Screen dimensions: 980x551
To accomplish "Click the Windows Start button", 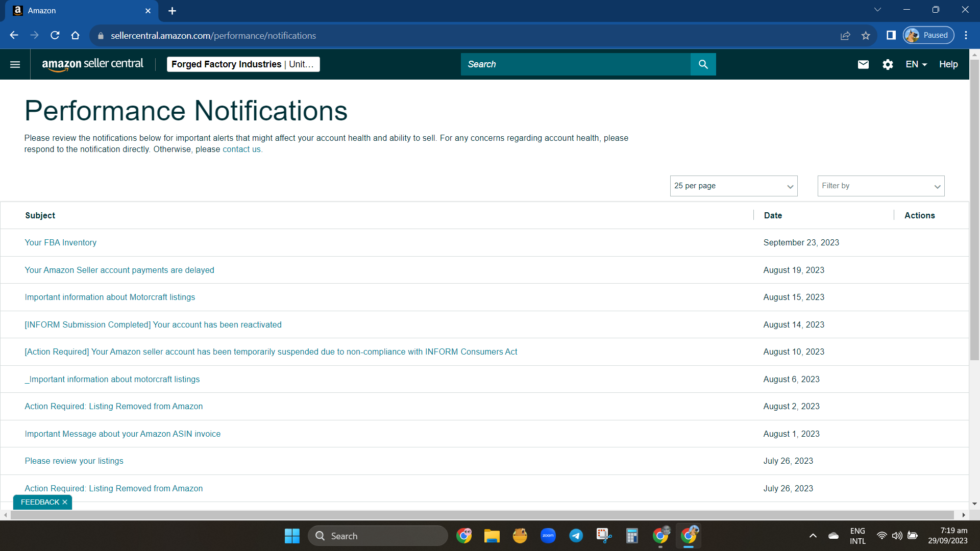I will pyautogui.click(x=292, y=536).
